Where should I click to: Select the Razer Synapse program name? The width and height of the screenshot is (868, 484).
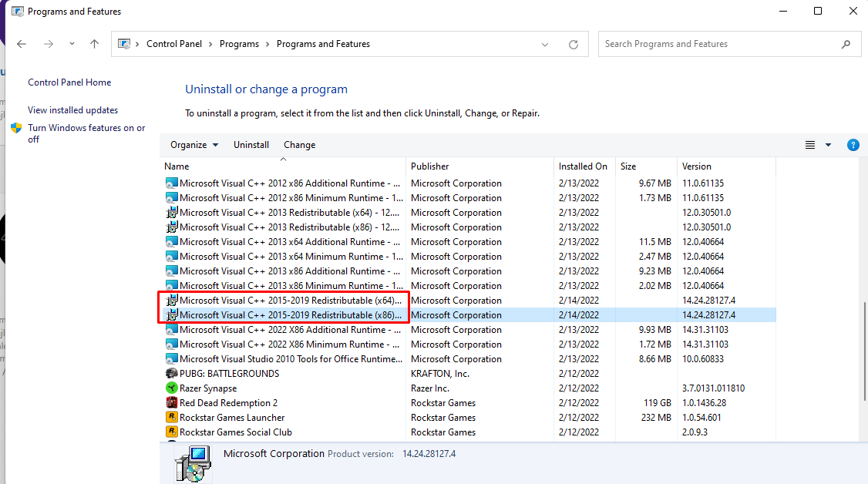pyautogui.click(x=208, y=388)
